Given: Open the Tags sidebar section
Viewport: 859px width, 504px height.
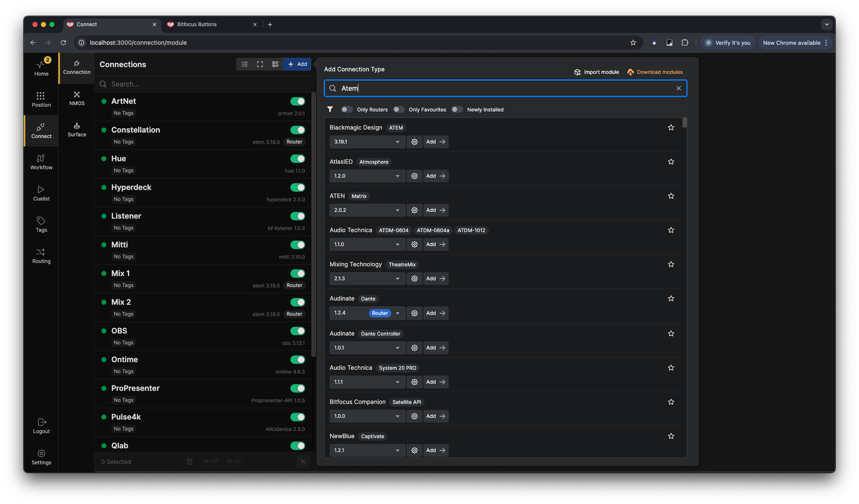Looking at the screenshot, I should click(x=41, y=225).
